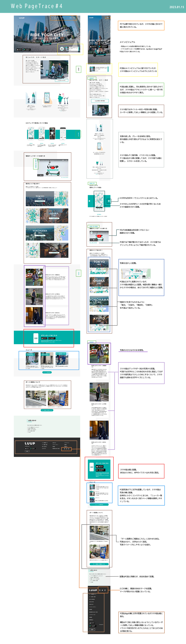The height and width of the screenshot is (644, 186).
Task: Open the TOKYO area card in desktop mockup
Action: (x=47, y=199)
